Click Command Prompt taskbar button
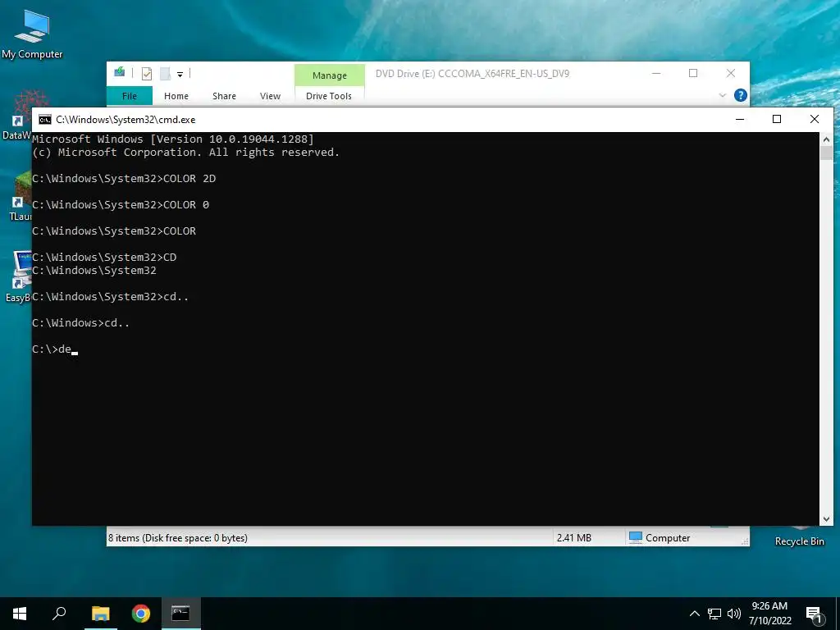Image resolution: width=840 pixels, height=630 pixels. pos(180,614)
